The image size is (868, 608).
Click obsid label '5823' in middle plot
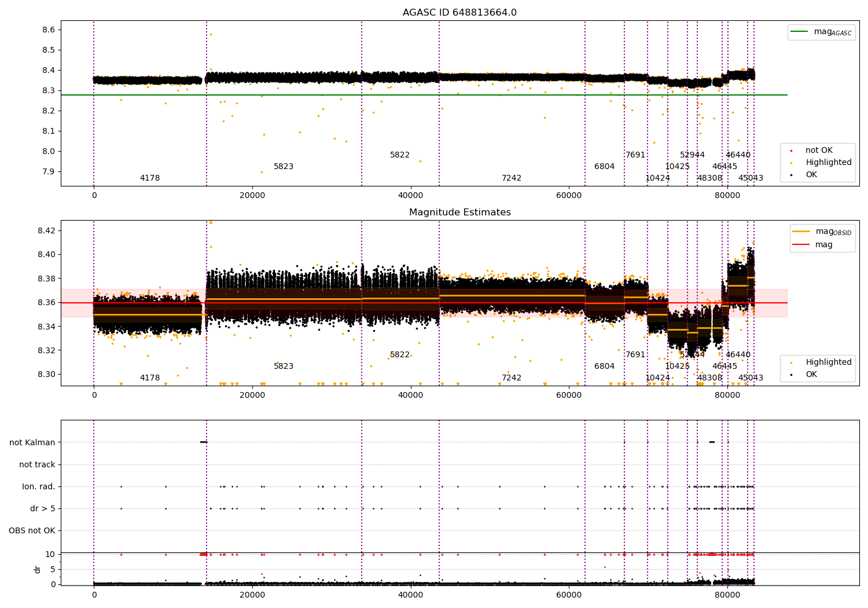pos(284,367)
